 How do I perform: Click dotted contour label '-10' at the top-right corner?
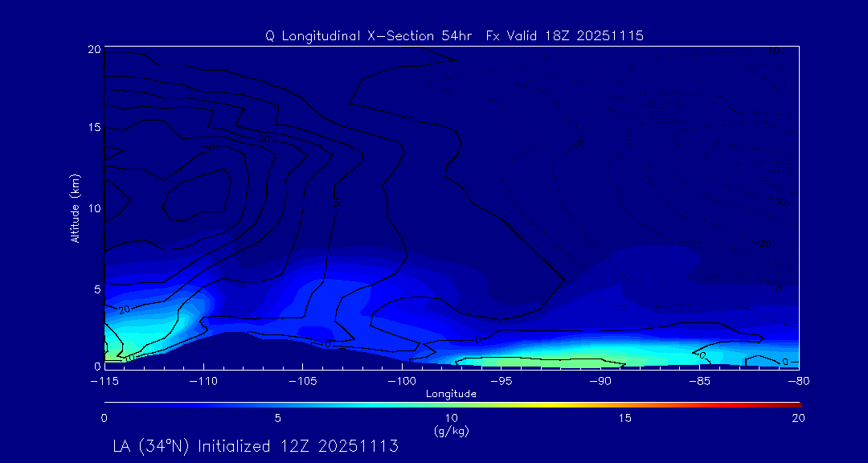pyautogui.click(x=772, y=51)
